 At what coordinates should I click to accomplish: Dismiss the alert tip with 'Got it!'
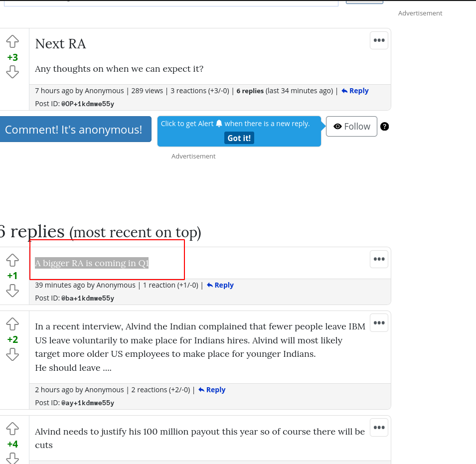239,138
